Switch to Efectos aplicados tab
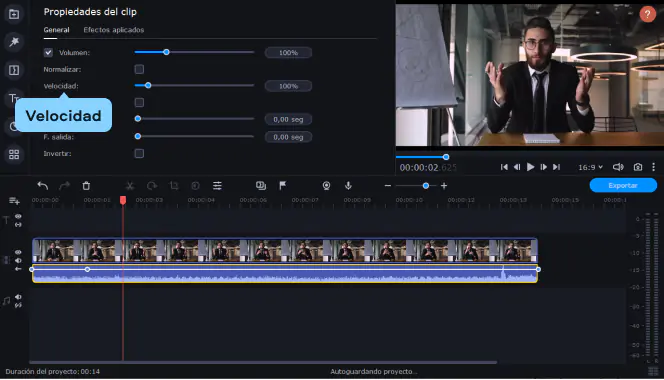 point(113,30)
